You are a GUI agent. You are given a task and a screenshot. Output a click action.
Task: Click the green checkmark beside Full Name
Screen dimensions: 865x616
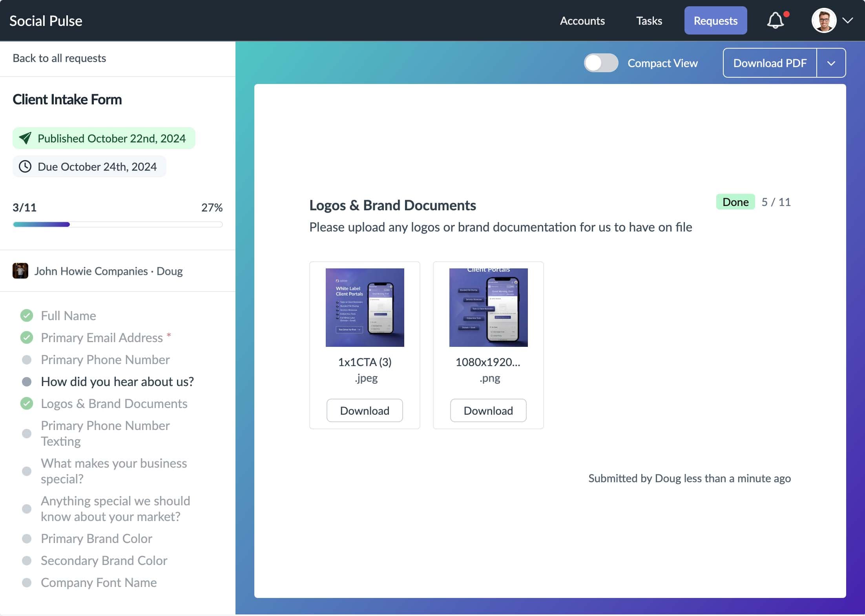pos(27,315)
